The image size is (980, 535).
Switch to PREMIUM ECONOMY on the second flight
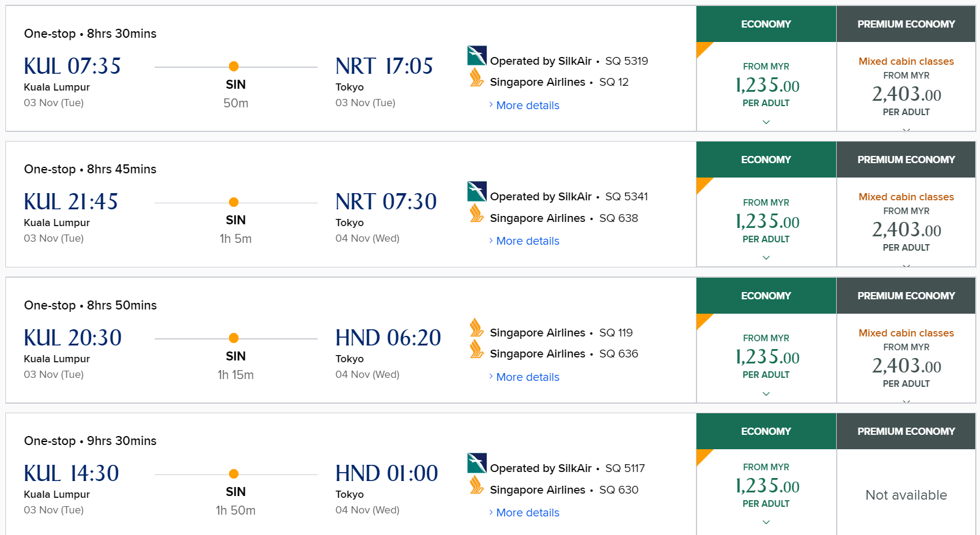click(906, 160)
